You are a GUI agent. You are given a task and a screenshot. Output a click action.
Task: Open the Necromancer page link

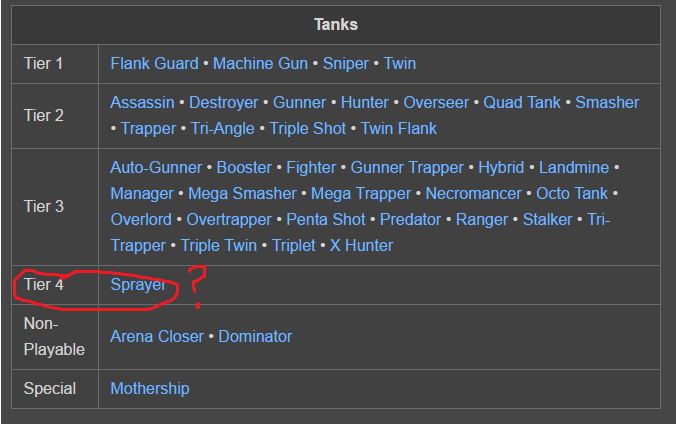coord(473,194)
